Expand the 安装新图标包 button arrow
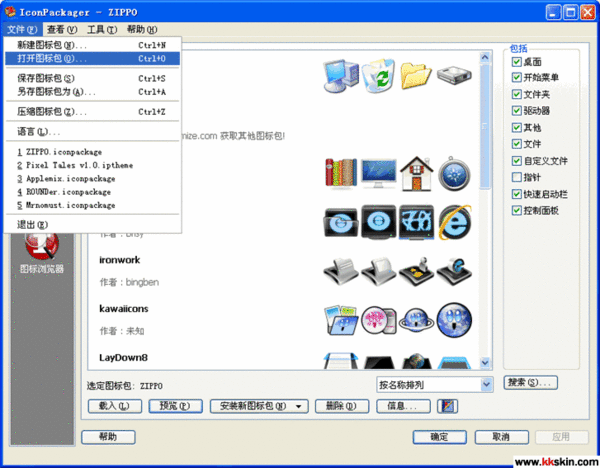 coord(298,406)
